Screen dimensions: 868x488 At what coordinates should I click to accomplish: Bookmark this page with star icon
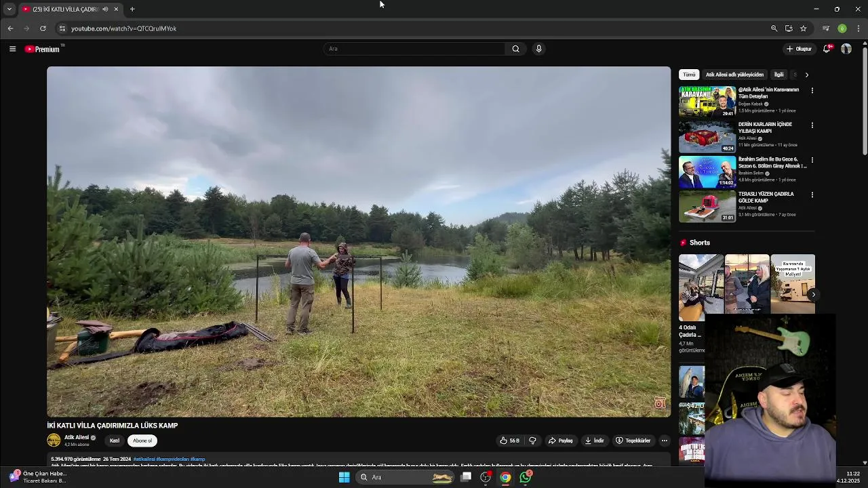pos(804,28)
